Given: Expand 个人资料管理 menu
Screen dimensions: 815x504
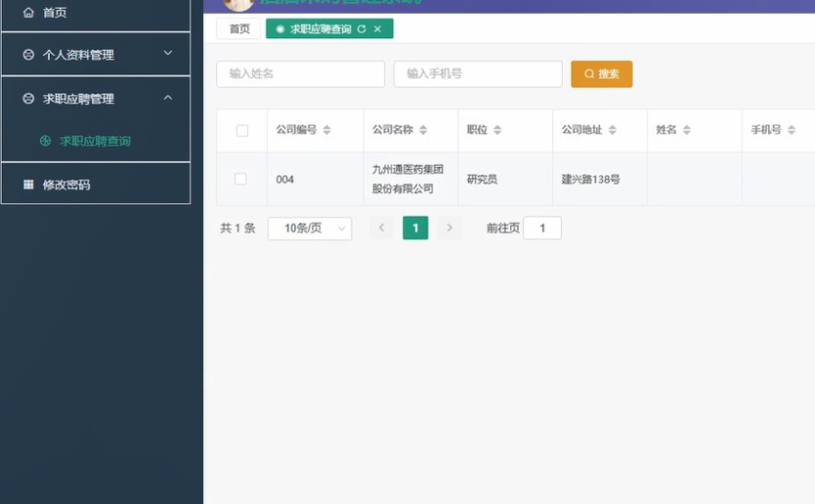Looking at the screenshot, I should click(96, 54).
